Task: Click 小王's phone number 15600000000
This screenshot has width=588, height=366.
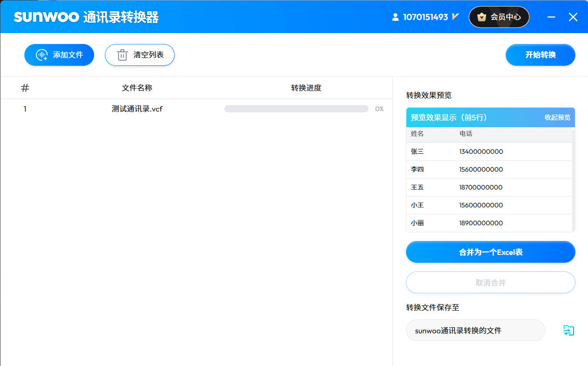Action: [481, 205]
